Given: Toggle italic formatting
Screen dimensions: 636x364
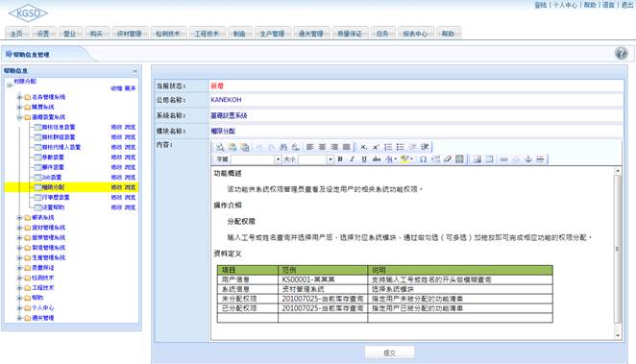Looking at the screenshot, I should click(x=352, y=159).
